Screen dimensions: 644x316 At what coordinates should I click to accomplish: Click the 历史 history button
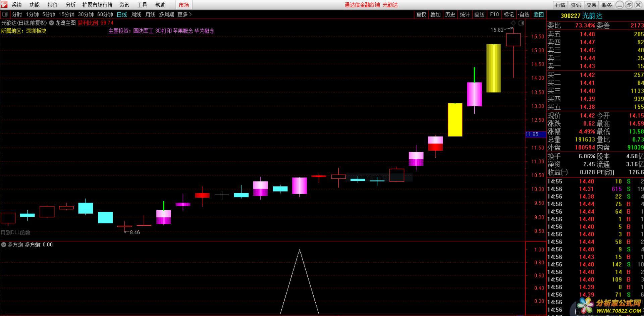tap(450, 14)
